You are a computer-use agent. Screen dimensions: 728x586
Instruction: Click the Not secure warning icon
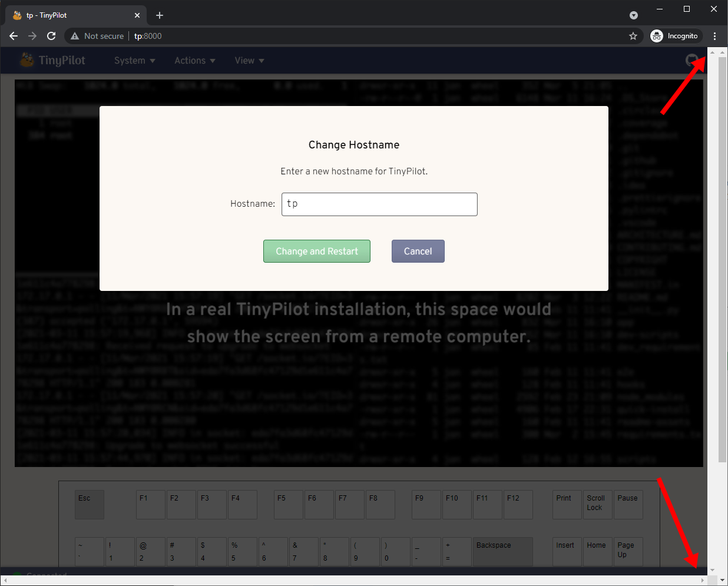click(x=75, y=36)
